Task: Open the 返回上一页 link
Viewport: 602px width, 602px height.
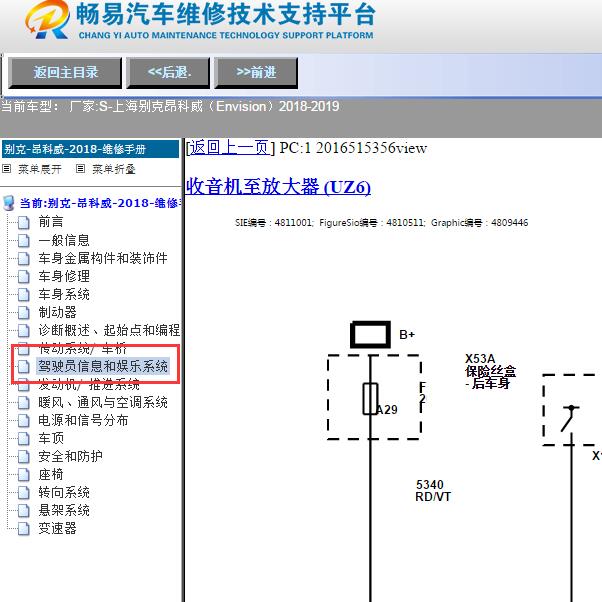Action: pyautogui.click(x=229, y=148)
